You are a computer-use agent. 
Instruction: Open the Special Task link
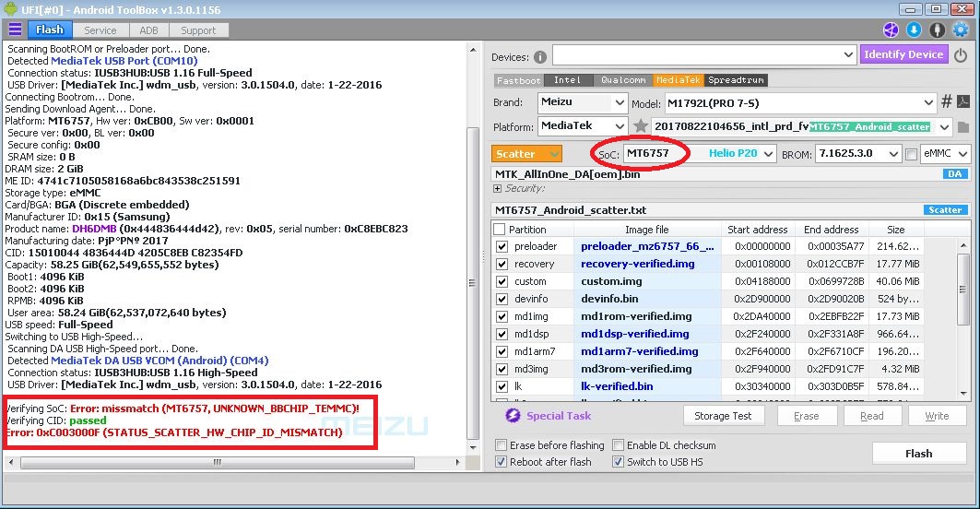[x=558, y=416]
